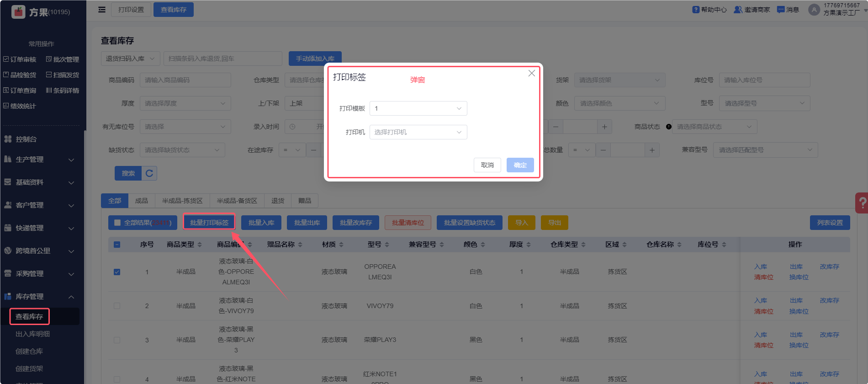Check the row 2 checkbox

point(117,306)
